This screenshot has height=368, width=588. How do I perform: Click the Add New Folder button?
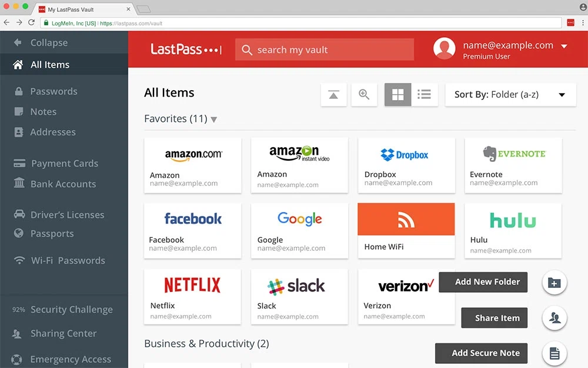pos(483,282)
